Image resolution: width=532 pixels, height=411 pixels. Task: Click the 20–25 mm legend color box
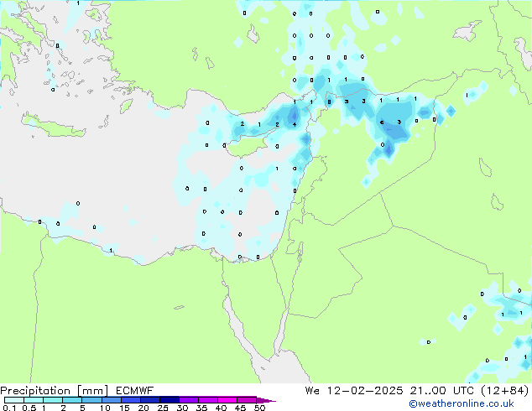pos(149,400)
